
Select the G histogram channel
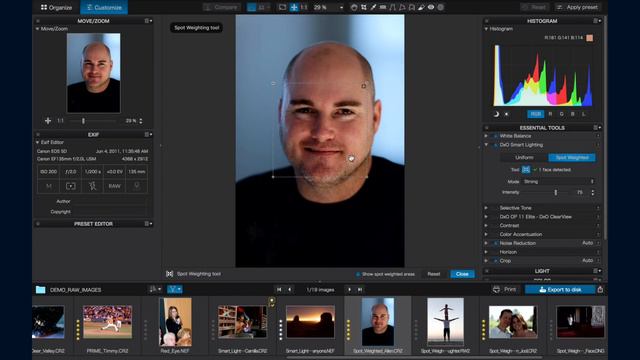(x=562, y=114)
